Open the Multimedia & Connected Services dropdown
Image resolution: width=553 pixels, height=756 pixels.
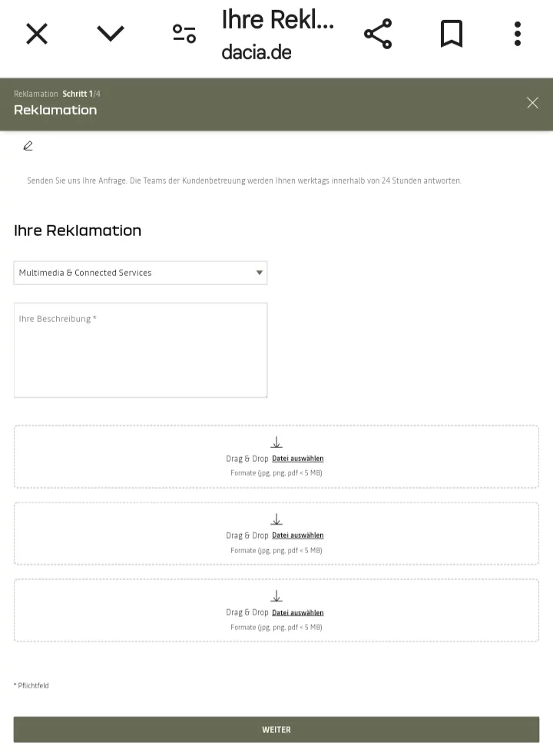[141, 273]
